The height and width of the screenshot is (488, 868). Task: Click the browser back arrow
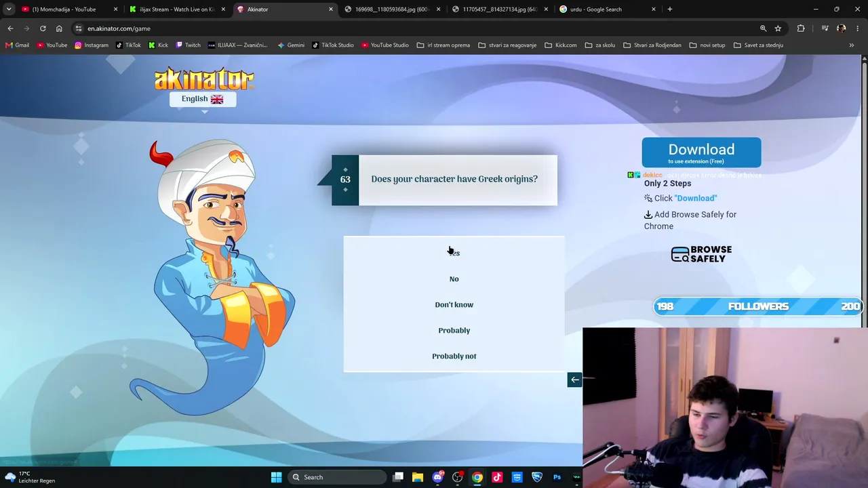point(10,28)
